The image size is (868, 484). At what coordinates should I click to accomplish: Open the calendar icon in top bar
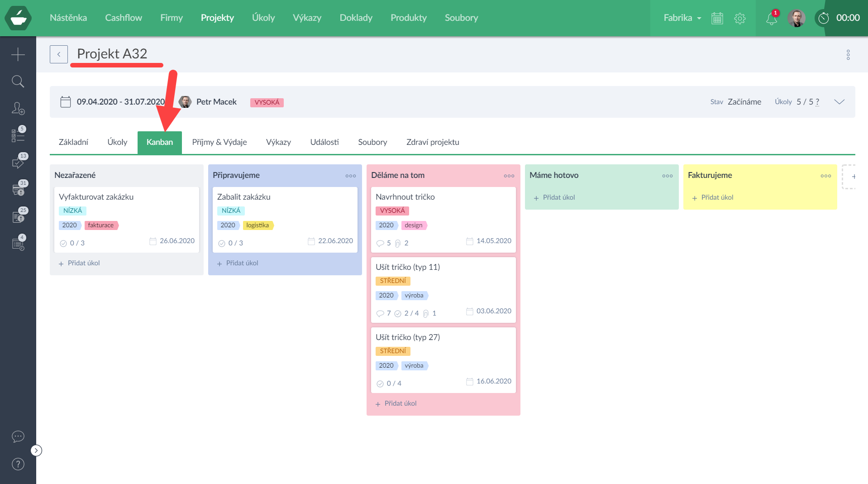[x=717, y=19]
